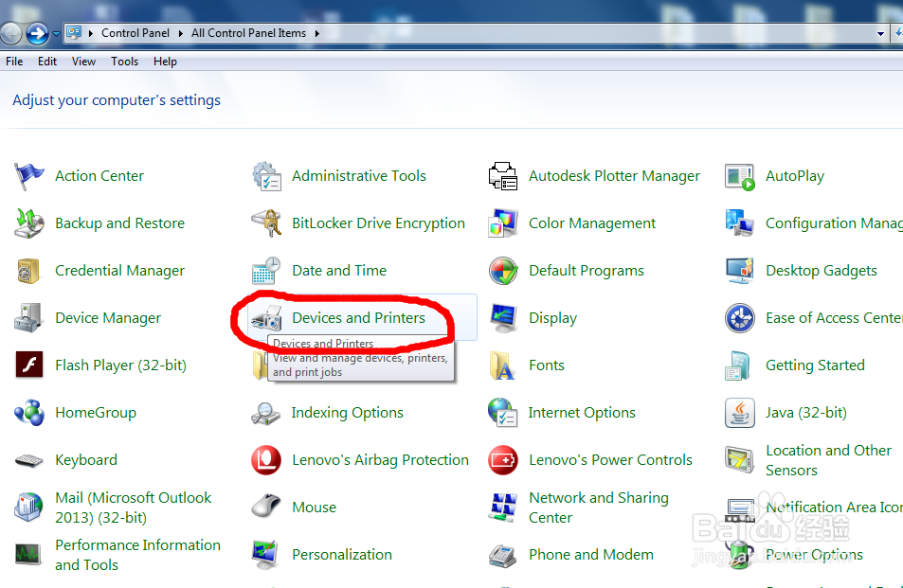
Task: Open the Default Programs link
Action: pos(587,271)
